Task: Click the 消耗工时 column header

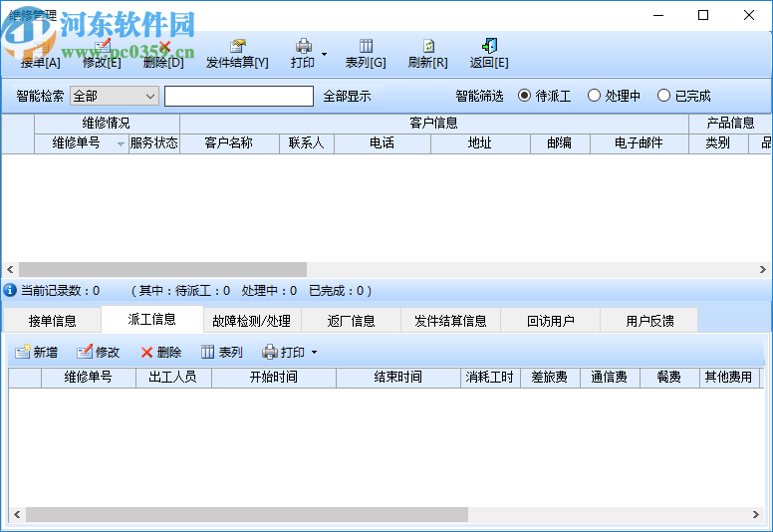Action: 490,378
